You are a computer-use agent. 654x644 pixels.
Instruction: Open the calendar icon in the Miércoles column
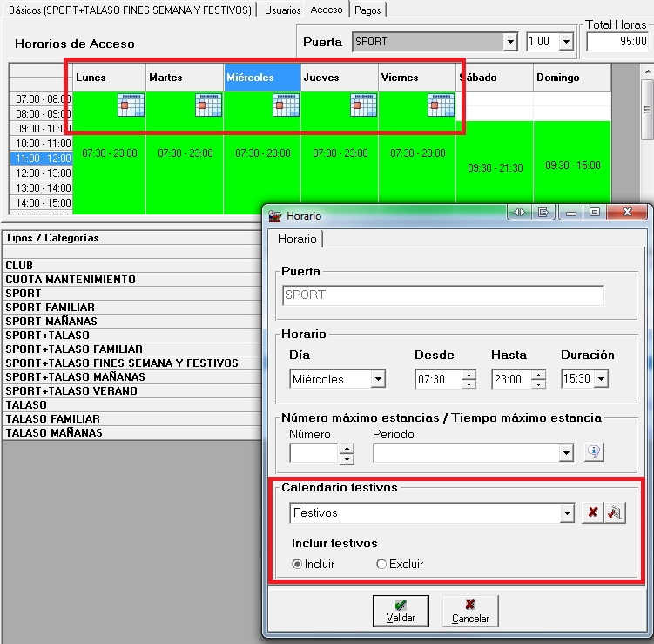(x=287, y=105)
